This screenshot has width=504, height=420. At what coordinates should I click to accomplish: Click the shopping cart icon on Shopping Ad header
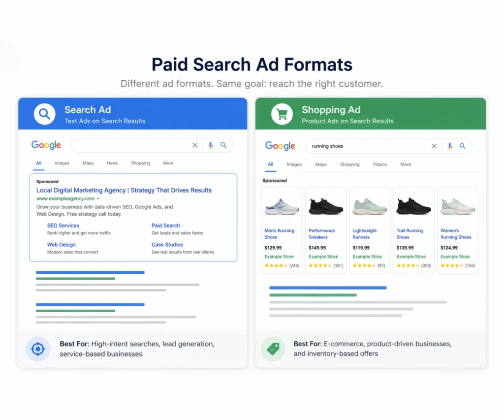click(x=281, y=114)
